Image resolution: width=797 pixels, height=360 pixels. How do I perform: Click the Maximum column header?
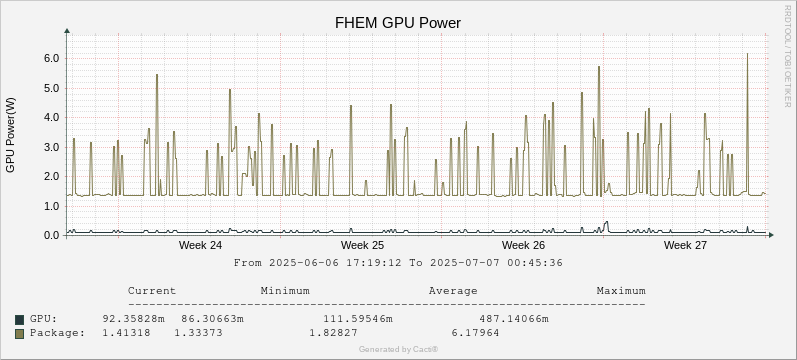pyautogui.click(x=621, y=291)
